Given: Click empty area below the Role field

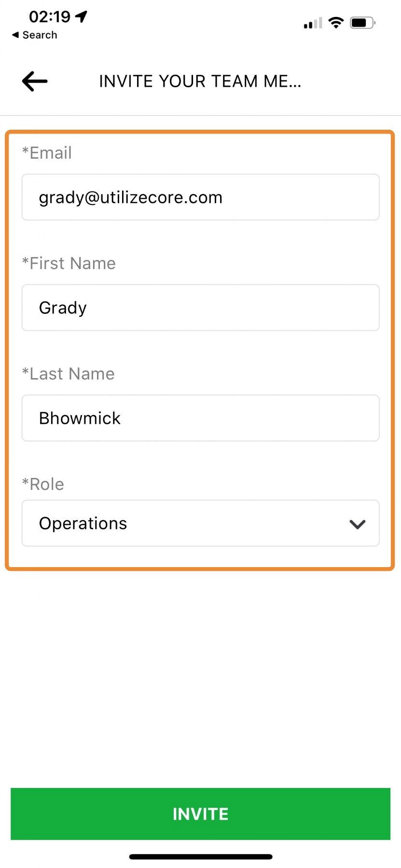Looking at the screenshot, I should pos(200,675).
